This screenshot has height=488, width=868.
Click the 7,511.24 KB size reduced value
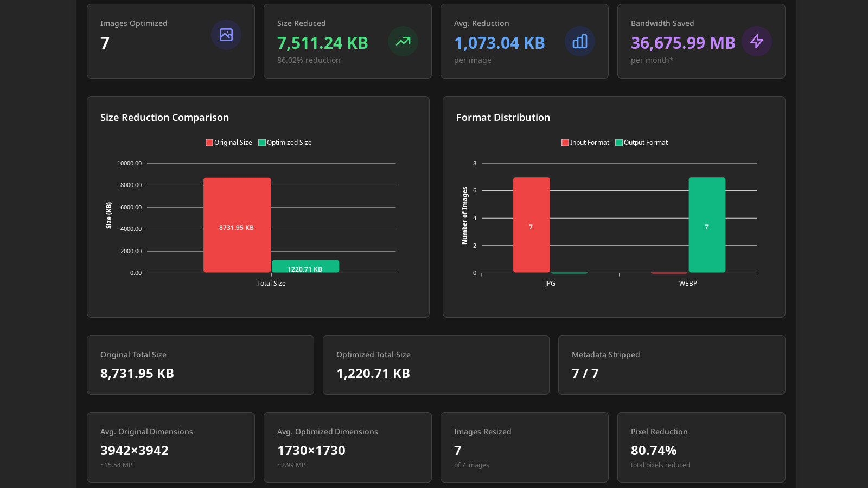click(x=323, y=43)
